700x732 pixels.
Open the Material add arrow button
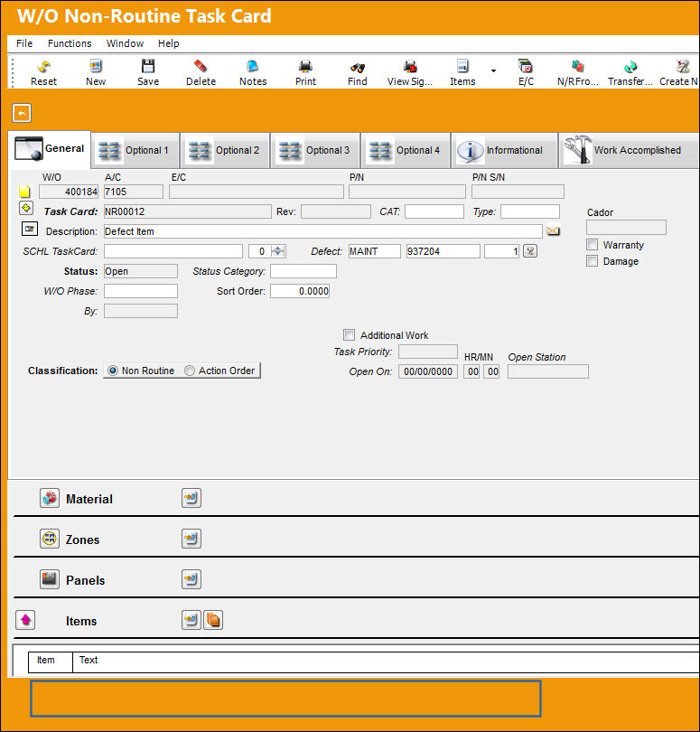[191, 498]
